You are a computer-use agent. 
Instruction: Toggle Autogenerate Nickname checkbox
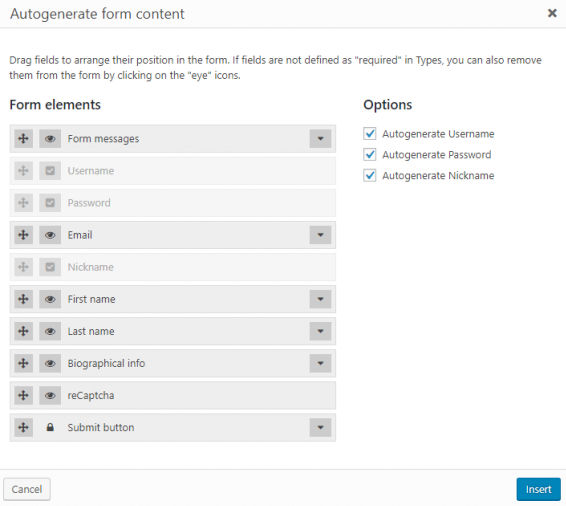[370, 175]
